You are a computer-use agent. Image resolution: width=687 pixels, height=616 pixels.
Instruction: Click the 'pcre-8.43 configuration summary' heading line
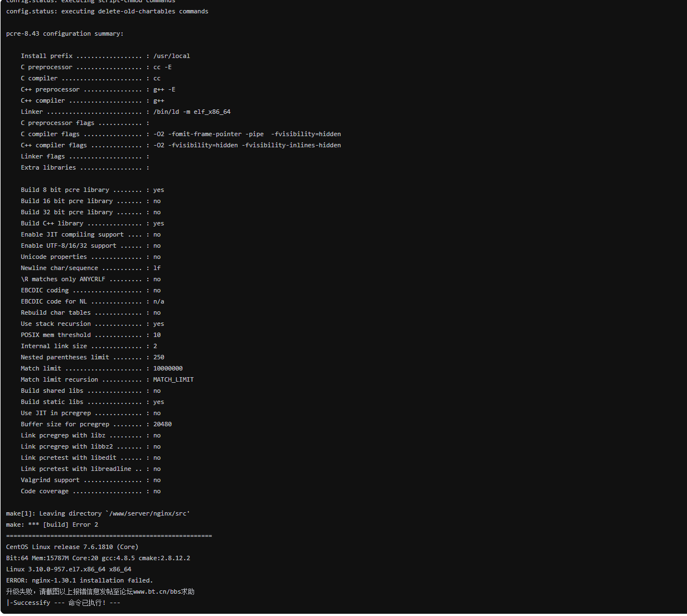point(65,33)
